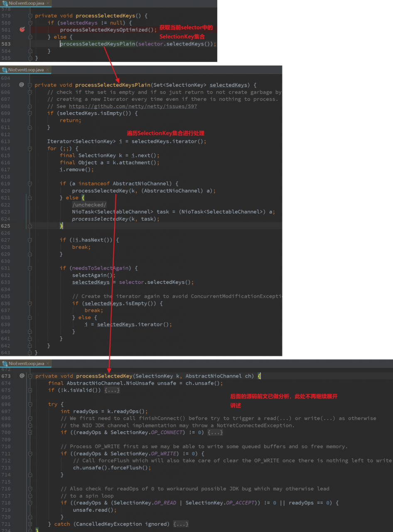This screenshot has height=532, width=393.
Task: Click the @ gutter icon at line 673
Action: (22, 376)
